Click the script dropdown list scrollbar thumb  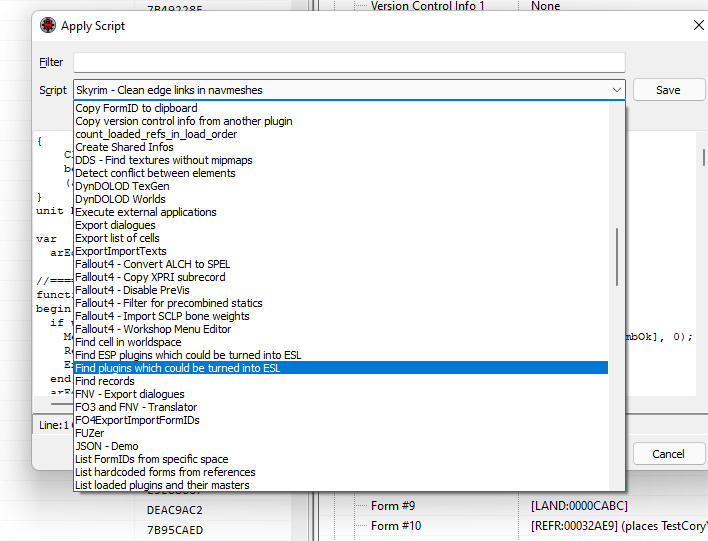coord(617,257)
